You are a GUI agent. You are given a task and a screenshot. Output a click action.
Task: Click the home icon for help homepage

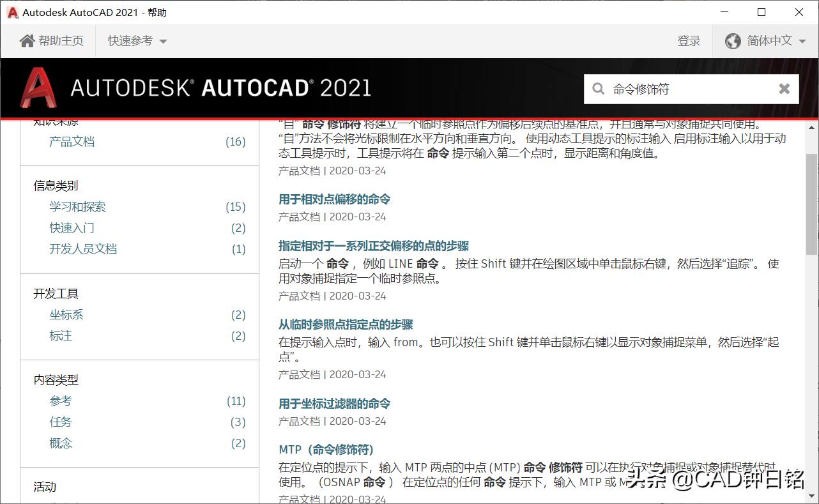[x=26, y=40]
